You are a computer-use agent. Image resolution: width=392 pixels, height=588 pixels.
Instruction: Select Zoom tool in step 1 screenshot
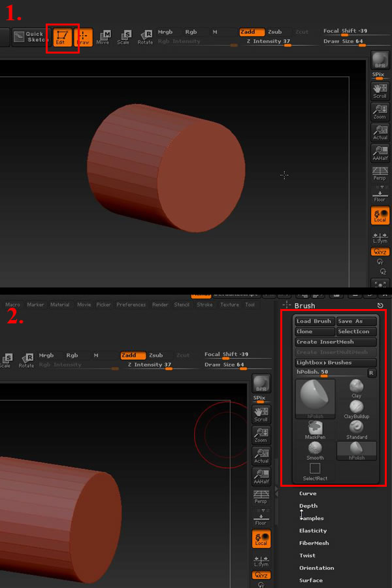point(380,112)
